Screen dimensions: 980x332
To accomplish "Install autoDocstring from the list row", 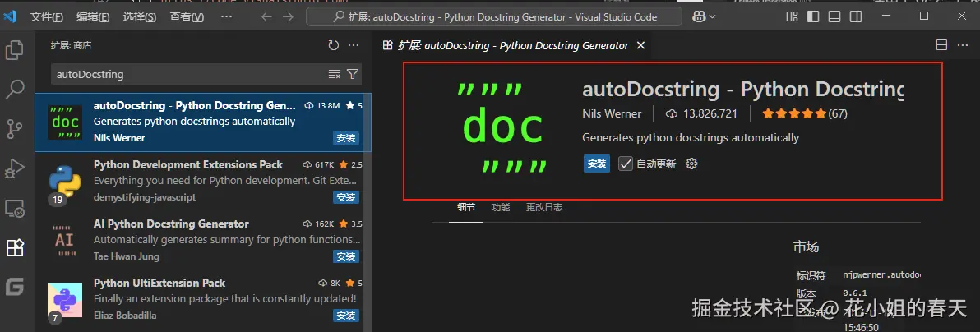I will point(346,138).
